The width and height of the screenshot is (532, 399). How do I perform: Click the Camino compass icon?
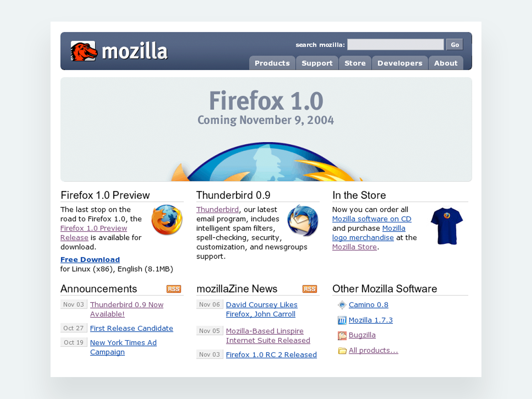point(342,305)
